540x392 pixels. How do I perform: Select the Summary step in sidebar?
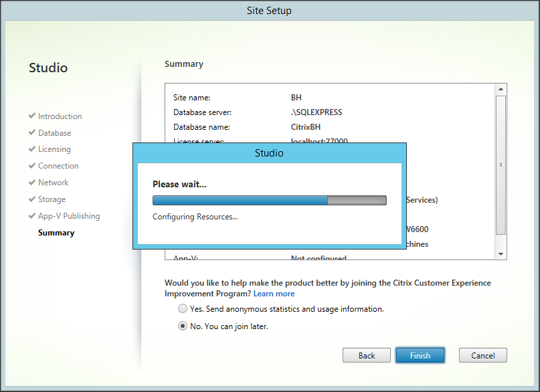point(56,233)
